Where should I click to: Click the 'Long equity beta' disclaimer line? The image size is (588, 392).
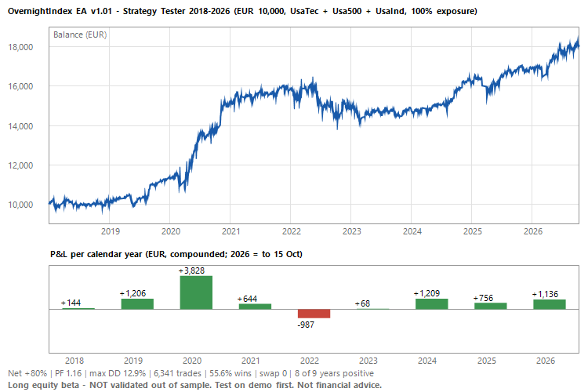[x=194, y=385]
